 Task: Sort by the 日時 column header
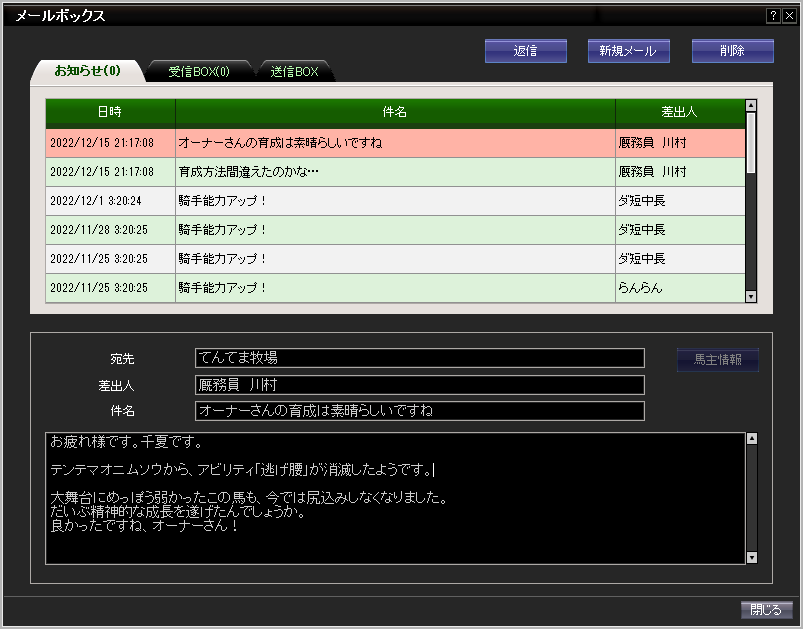point(110,112)
